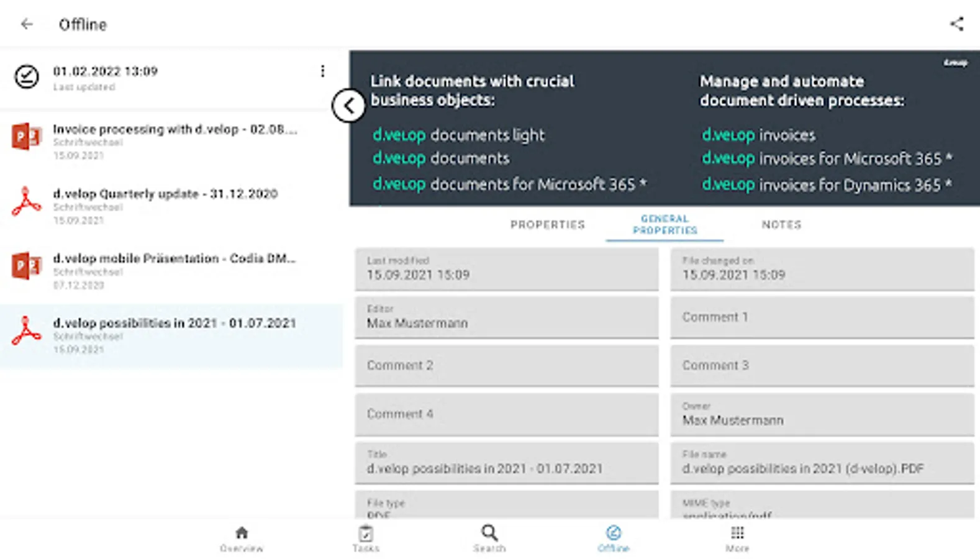The height and width of the screenshot is (559, 980).
Task: Select Offline in bottom navigation
Action: (614, 539)
